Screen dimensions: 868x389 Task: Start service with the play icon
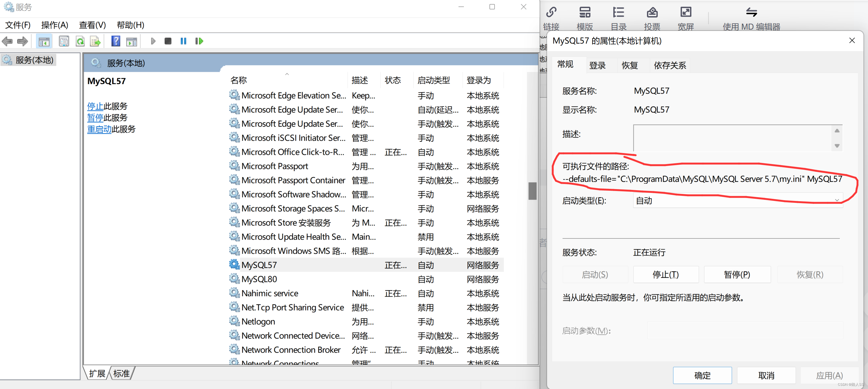tap(153, 41)
